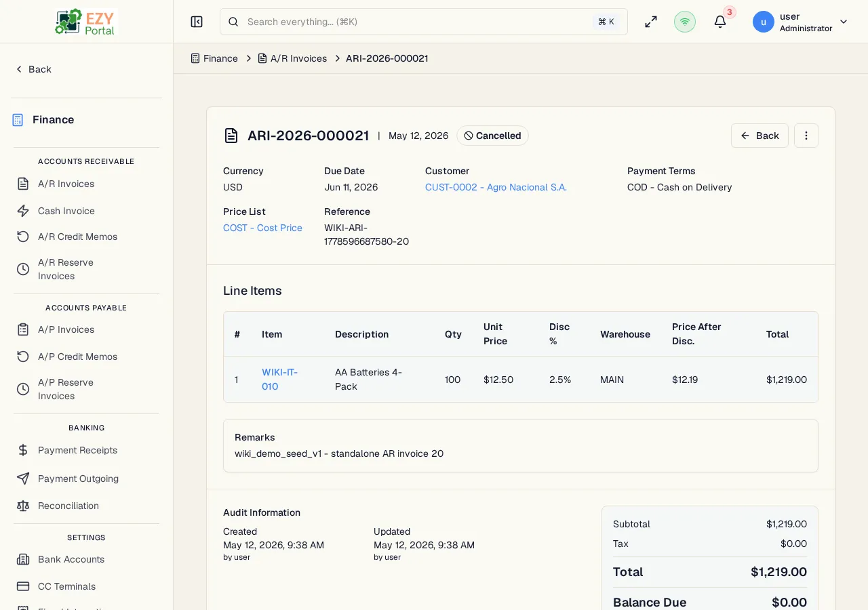Click the Balance Due $0.00 value
This screenshot has width=868, height=610.
pyautogui.click(x=789, y=603)
